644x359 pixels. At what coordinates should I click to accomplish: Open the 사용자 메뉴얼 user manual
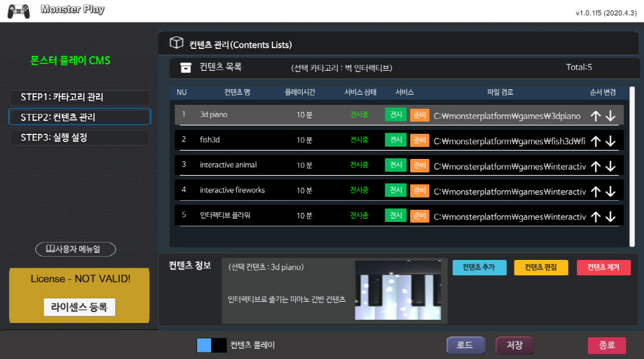[75, 249]
